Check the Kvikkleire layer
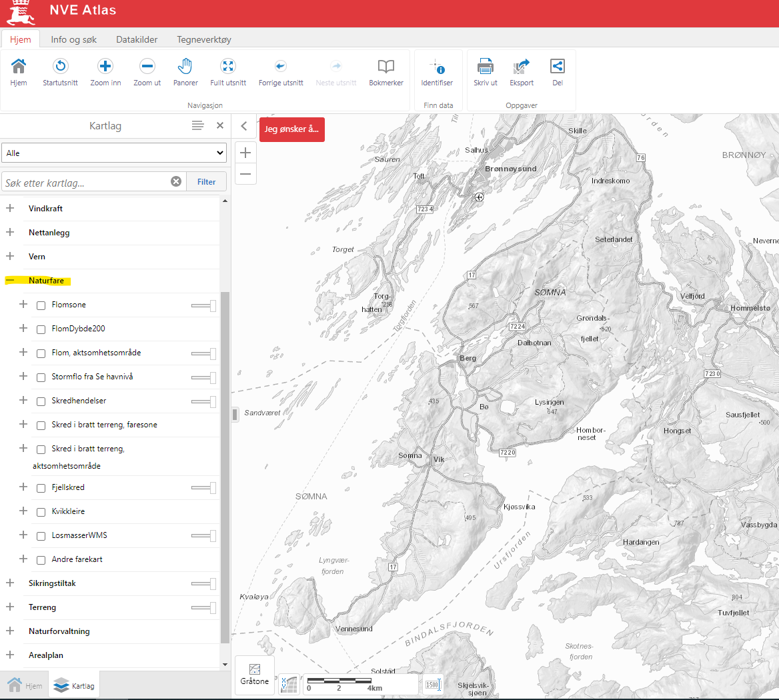The height and width of the screenshot is (700, 779). tap(41, 512)
